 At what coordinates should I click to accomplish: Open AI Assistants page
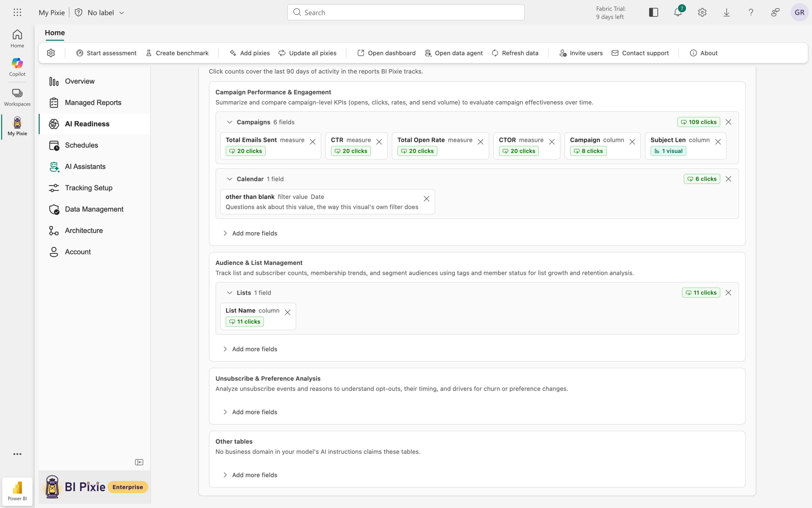point(94,167)
